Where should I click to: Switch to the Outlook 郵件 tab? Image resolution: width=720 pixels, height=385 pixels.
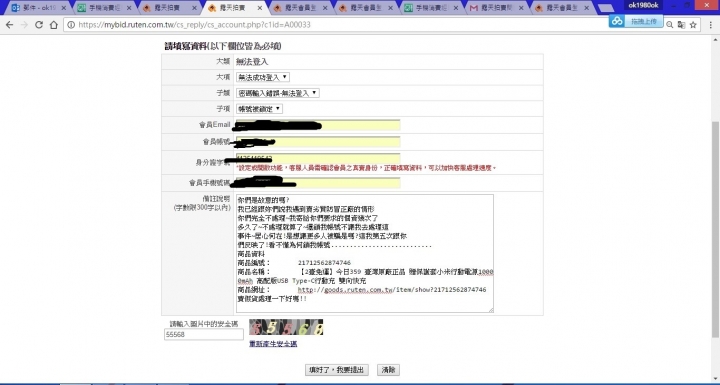click(x=38, y=8)
